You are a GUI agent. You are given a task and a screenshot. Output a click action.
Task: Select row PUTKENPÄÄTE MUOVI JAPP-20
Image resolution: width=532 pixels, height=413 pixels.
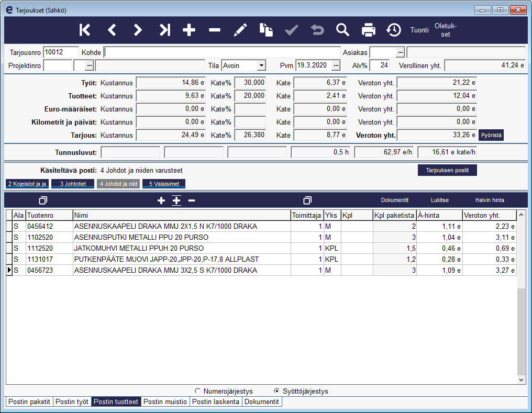point(261,260)
